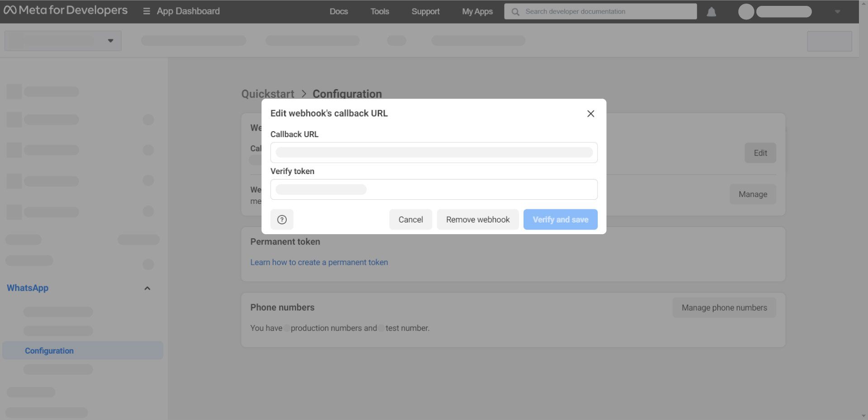
Task: Click the App Dashboard label
Action: tap(188, 11)
